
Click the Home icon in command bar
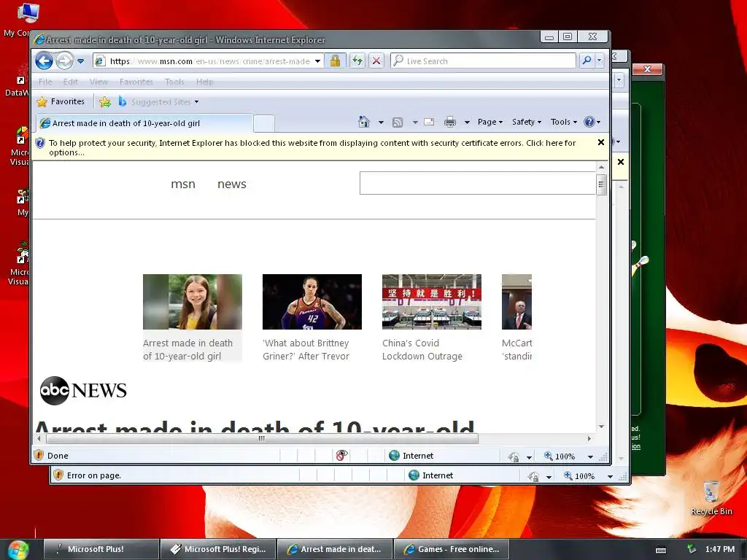click(364, 122)
